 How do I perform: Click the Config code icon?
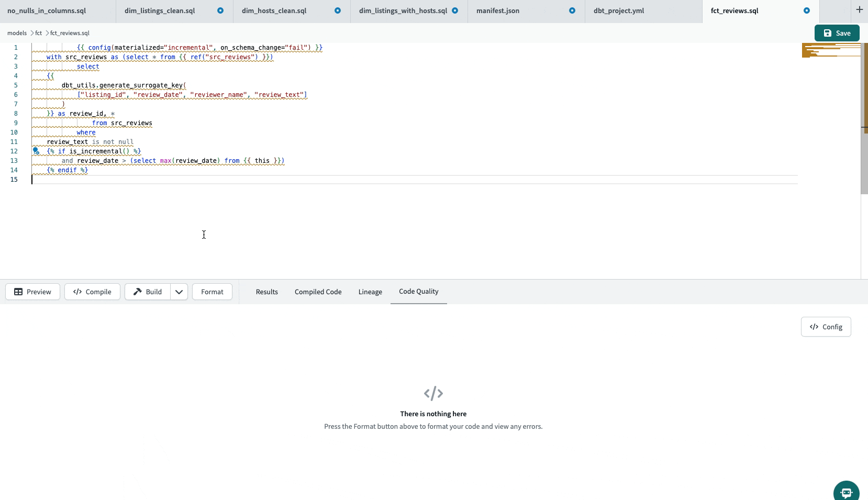pyautogui.click(x=815, y=327)
